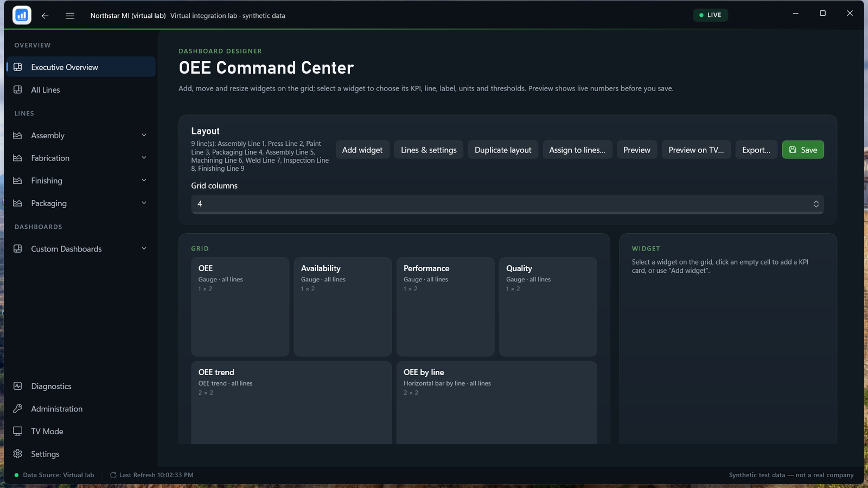
Task: Click the Settings gear icon
Action: 18,454
